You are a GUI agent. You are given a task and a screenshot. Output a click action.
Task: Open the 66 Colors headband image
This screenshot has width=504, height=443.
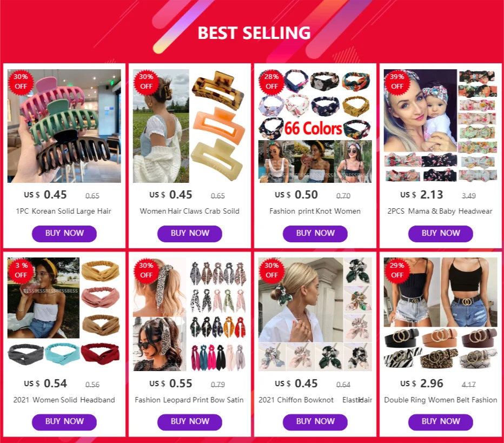(315, 126)
